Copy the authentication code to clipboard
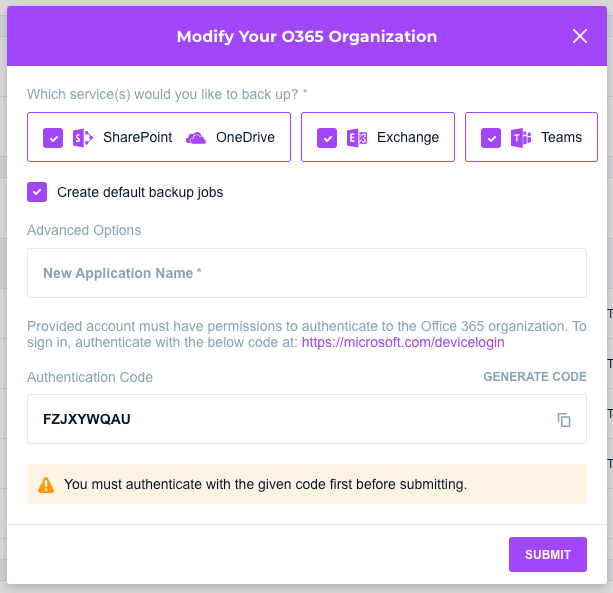The width and height of the screenshot is (613, 593). pos(564,420)
